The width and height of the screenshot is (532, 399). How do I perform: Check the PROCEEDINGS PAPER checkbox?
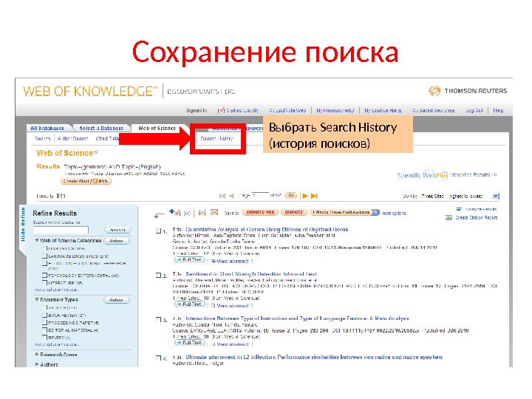coord(44,322)
